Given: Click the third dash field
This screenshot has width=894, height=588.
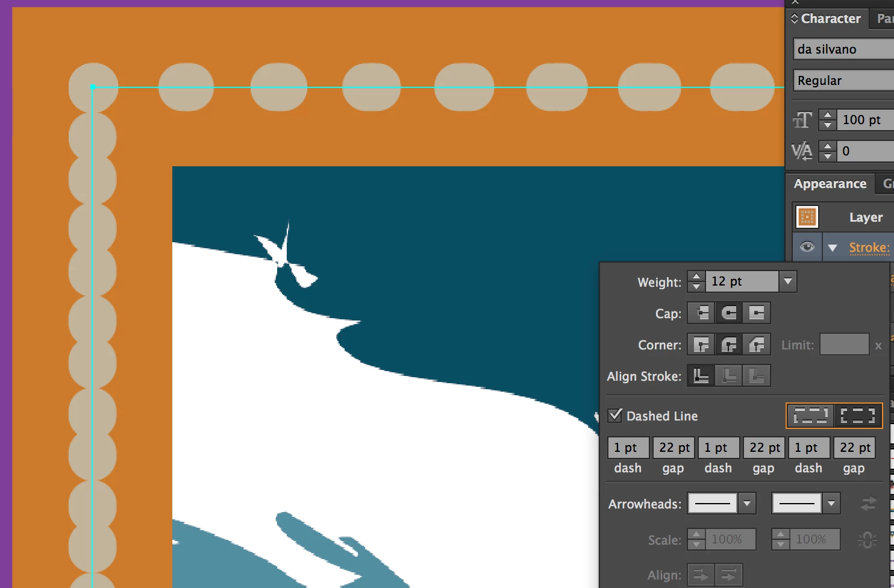Looking at the screenshot, I should (809, 448).
